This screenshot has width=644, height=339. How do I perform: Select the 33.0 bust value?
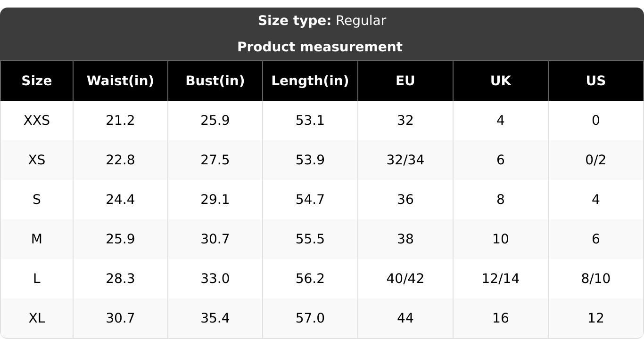pos(215,279)
